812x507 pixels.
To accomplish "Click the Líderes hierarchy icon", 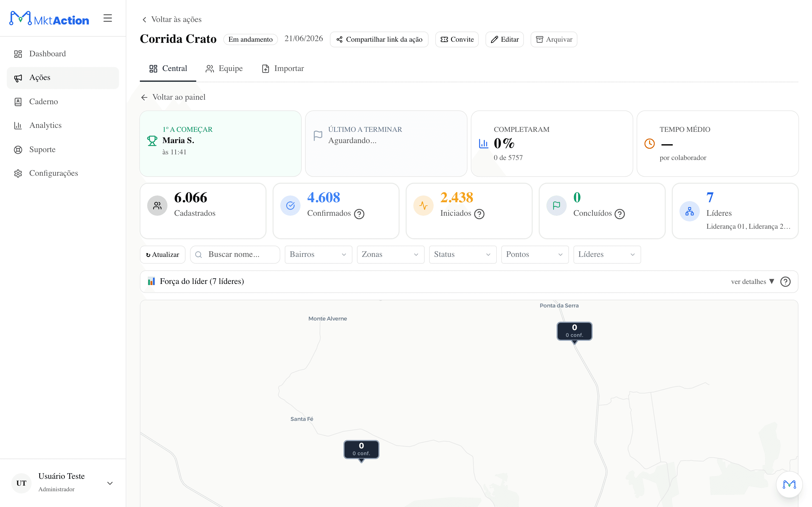I will pos(690,211).
